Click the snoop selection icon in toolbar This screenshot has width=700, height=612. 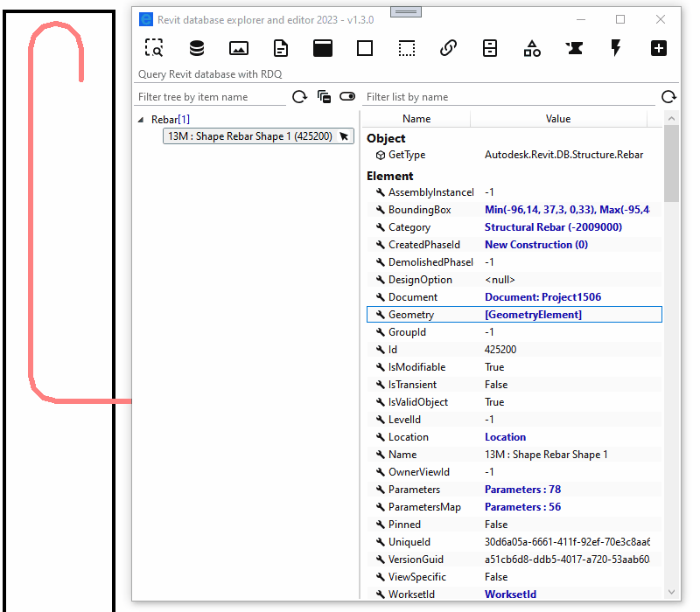pyautogui.click(x=154, y=48)
